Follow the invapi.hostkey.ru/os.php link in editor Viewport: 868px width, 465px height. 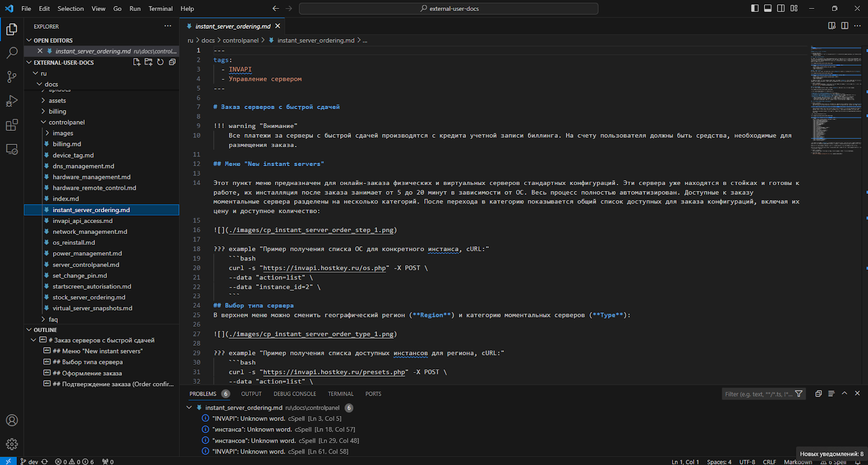(324, 268)
